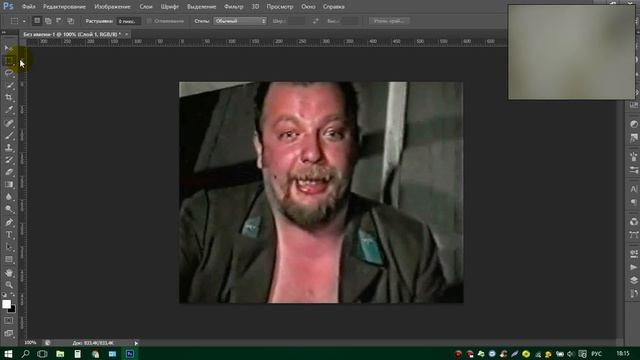Select the Zoom tool

[9, 284]
